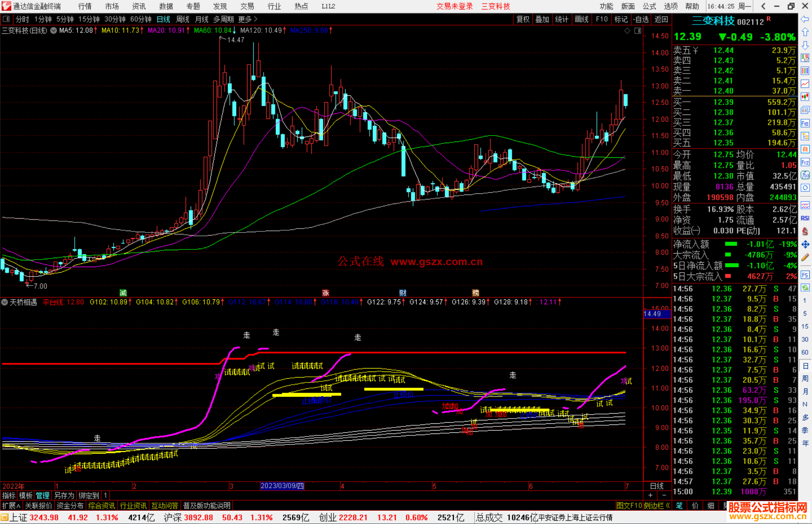Click the F10 info sidebar icon
This screenshot has height=524, width=812.
pyautogui.click(x=805, y=123)
